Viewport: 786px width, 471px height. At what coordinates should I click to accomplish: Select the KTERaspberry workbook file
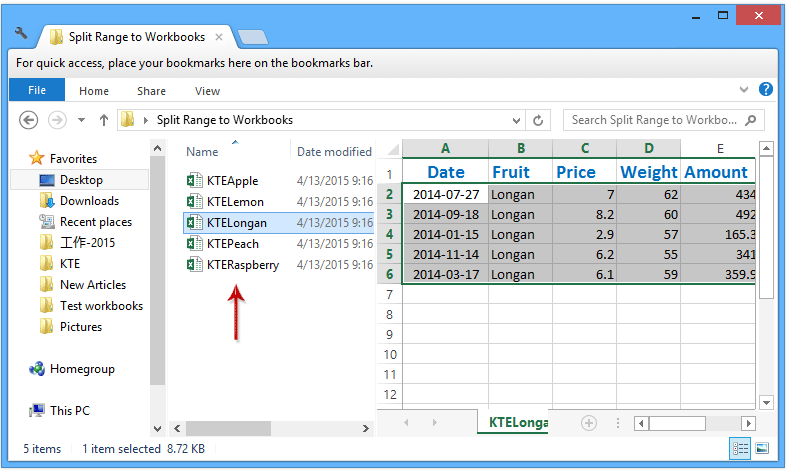point(242,265)
